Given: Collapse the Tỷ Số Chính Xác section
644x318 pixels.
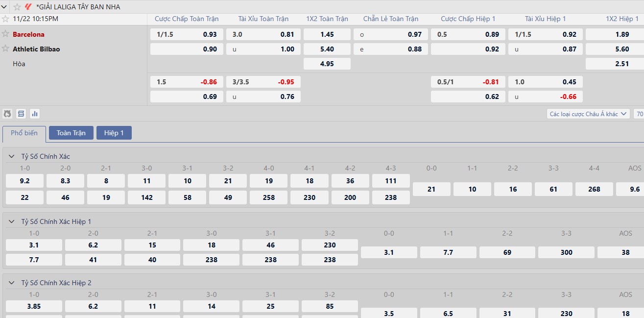Looking at the screenshot, I should [11, 156].
